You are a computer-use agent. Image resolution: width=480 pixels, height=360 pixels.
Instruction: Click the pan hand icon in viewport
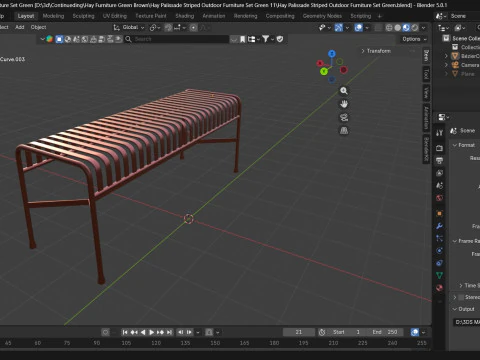344,104
